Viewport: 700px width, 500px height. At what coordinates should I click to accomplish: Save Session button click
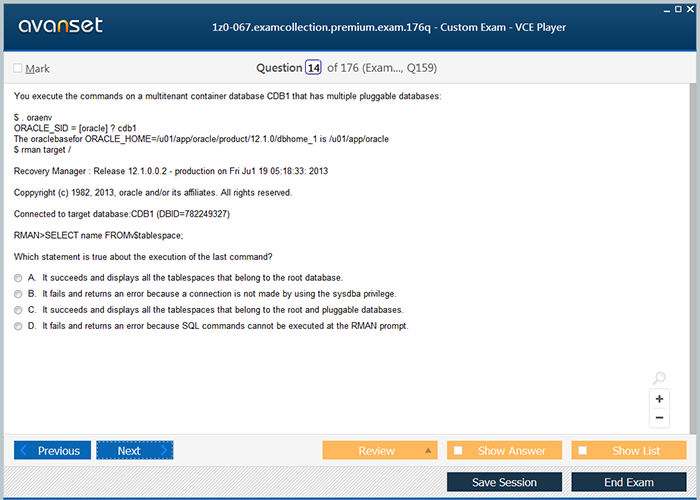click(x=504, y=482)
